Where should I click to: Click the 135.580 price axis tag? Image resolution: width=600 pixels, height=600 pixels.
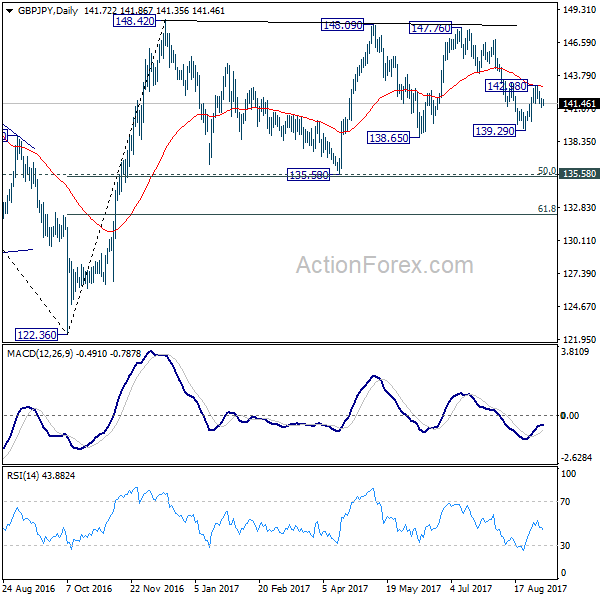click(x=579, y=174)
